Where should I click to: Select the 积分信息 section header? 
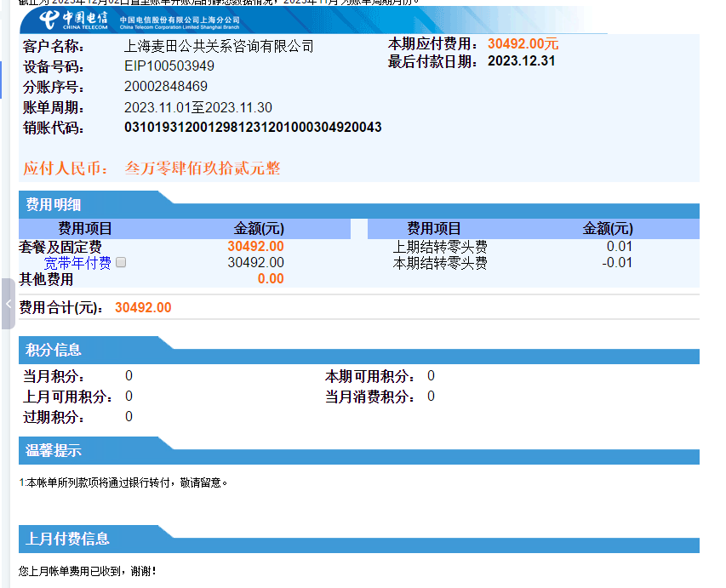point(54,350)
